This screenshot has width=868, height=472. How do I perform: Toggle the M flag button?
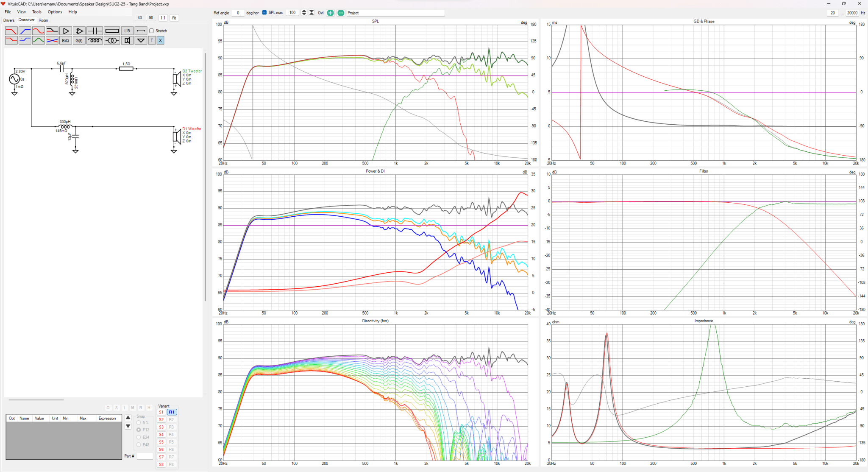coord(133,408)
